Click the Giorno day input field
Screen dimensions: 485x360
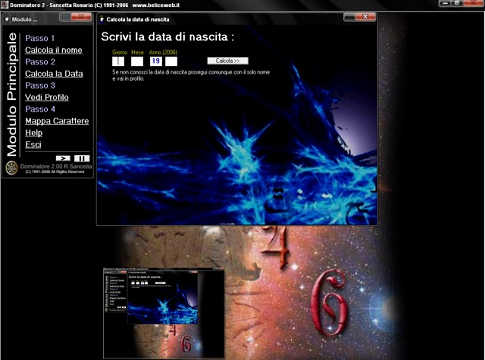118,61
